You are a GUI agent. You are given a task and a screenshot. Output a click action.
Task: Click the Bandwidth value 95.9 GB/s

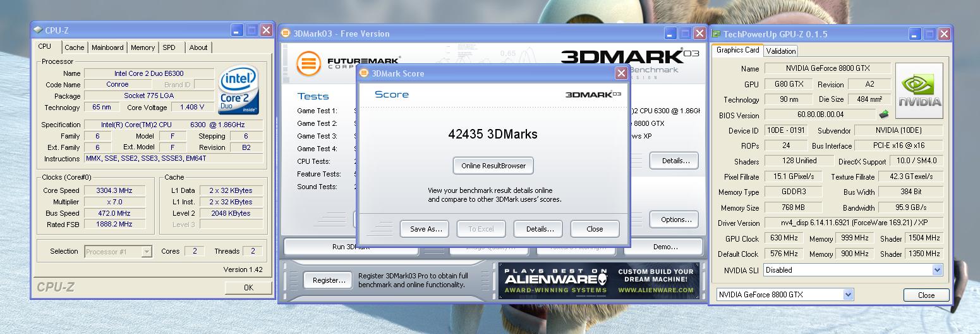click(910, 207)
